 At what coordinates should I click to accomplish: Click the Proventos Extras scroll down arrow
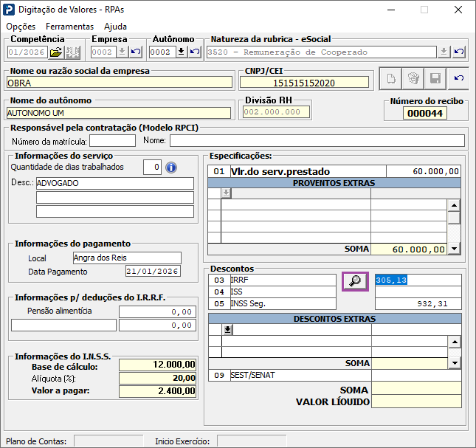pos(454,249)
